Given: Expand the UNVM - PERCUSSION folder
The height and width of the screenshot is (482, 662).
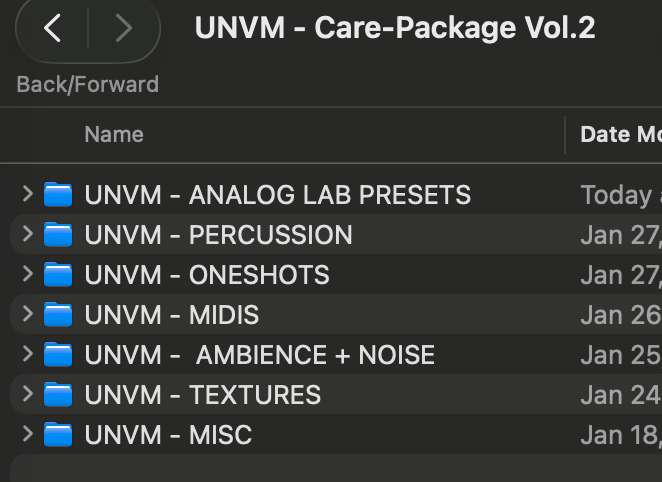Looking at the screenshot, I should click(x=28, y=234).
